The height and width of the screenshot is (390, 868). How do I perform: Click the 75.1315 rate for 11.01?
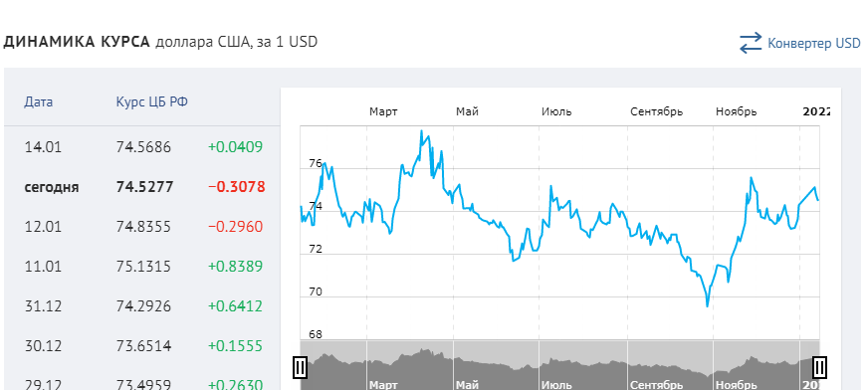coord(143,267)
